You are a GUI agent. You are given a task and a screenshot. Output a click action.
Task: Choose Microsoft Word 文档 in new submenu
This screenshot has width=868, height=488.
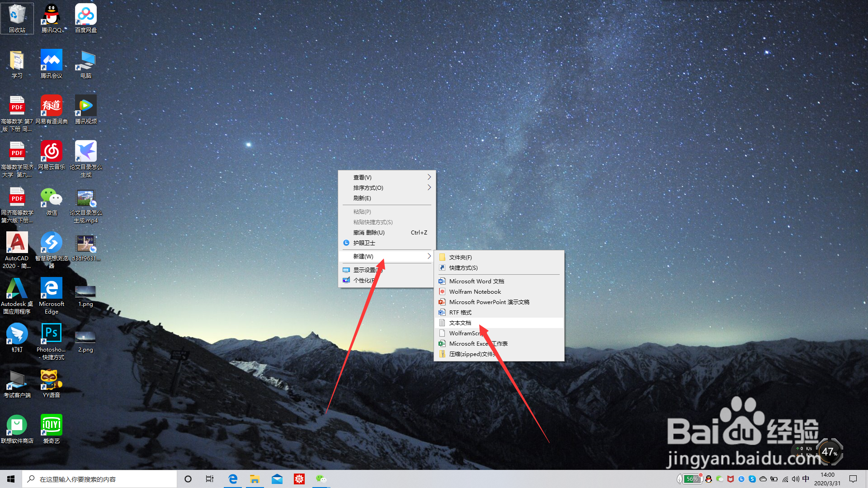pyautogui.click(x=476, y=281)
